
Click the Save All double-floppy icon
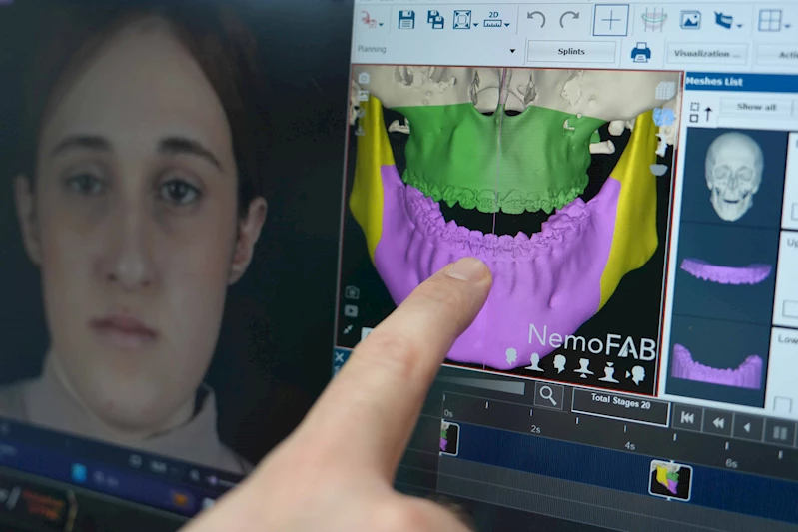click(435, 20)
